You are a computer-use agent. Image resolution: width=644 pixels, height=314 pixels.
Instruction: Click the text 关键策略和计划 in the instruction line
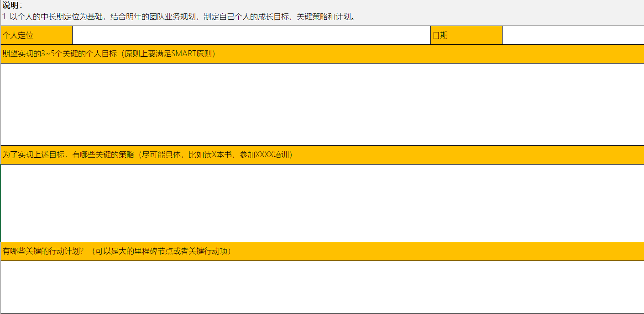pyautogui.click(x=325, y=17)
